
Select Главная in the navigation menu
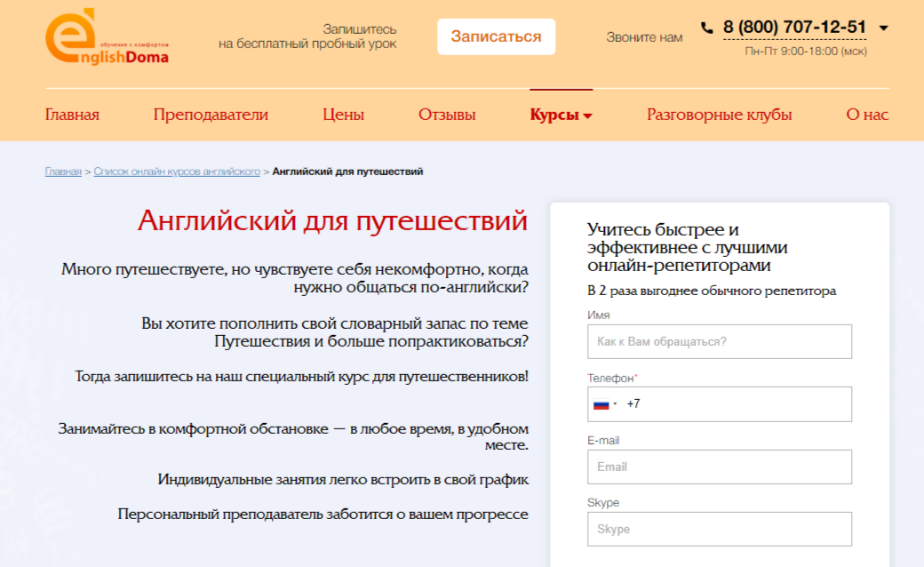(x=72, y=114)
